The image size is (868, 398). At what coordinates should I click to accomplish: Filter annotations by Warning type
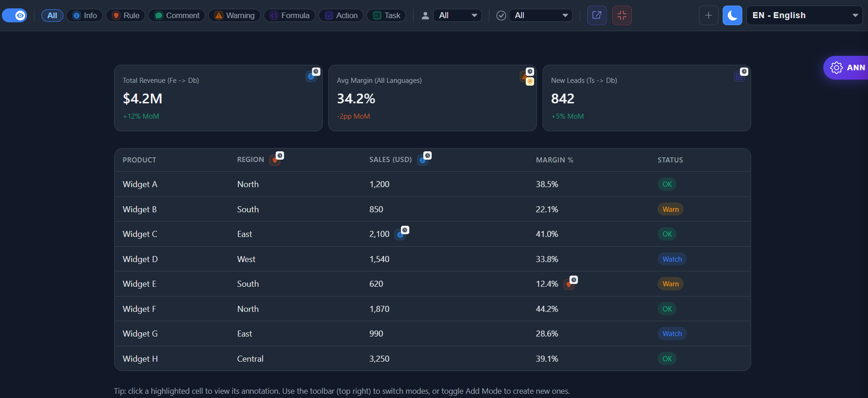(x=234, y=15)
